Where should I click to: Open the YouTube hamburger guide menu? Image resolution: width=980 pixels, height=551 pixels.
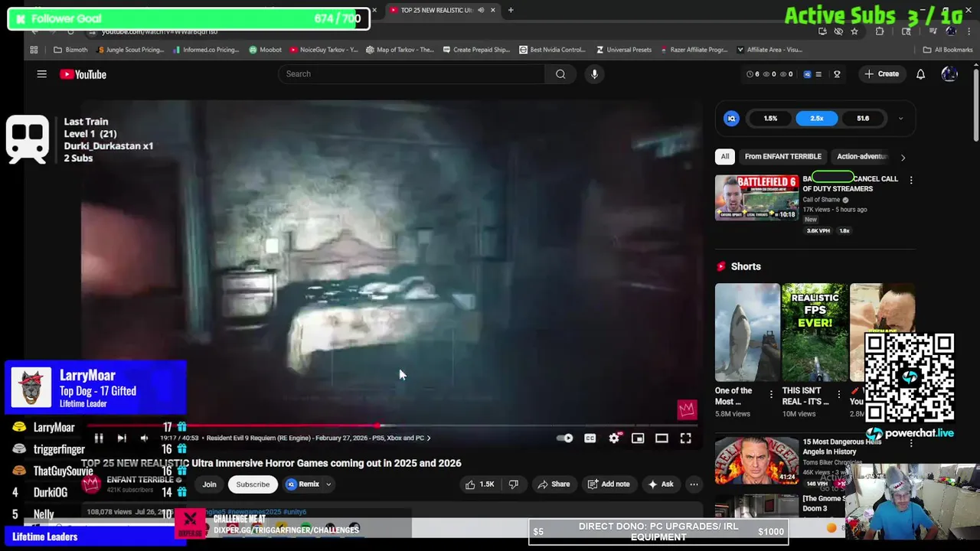[x=42, y=74]
